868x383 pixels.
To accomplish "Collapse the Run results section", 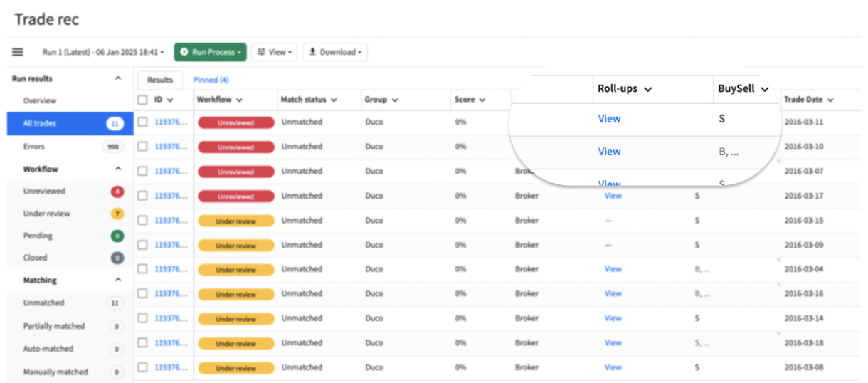I will 118,79.
